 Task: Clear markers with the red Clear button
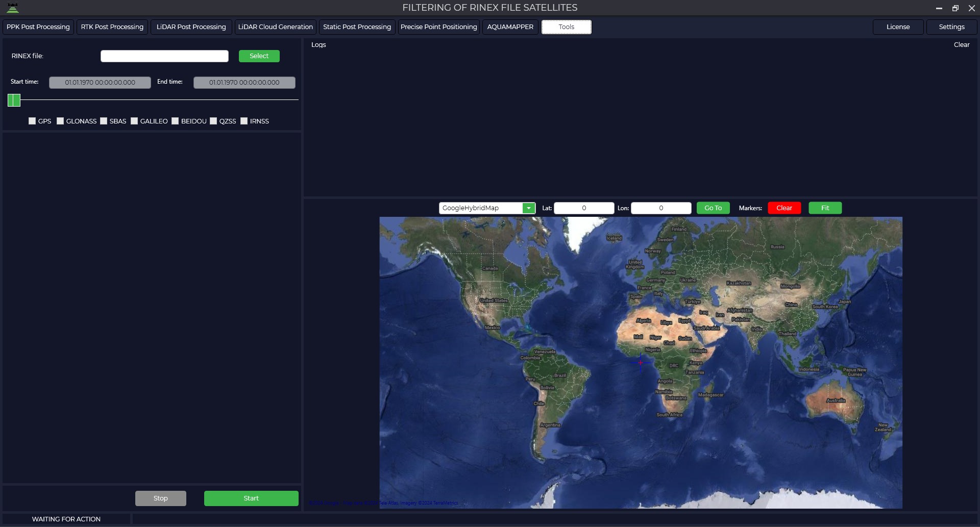pyautogui.click(x=785, y=208)
